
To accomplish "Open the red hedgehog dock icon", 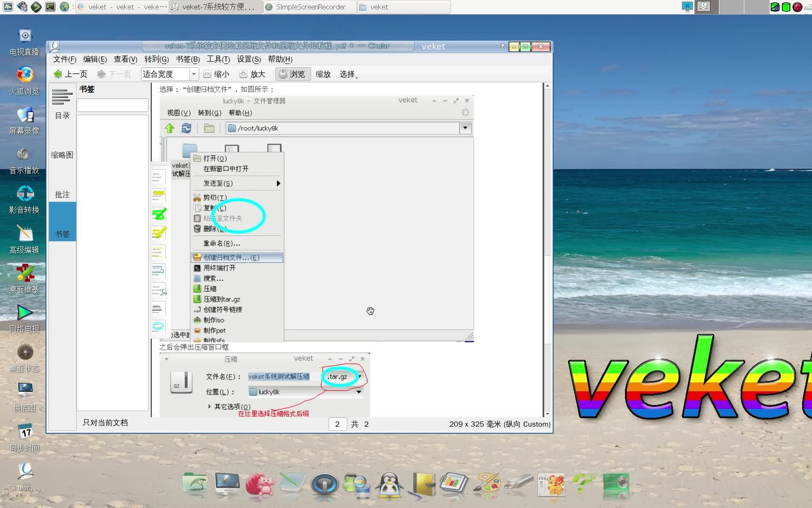I will [x=260, y=485].
